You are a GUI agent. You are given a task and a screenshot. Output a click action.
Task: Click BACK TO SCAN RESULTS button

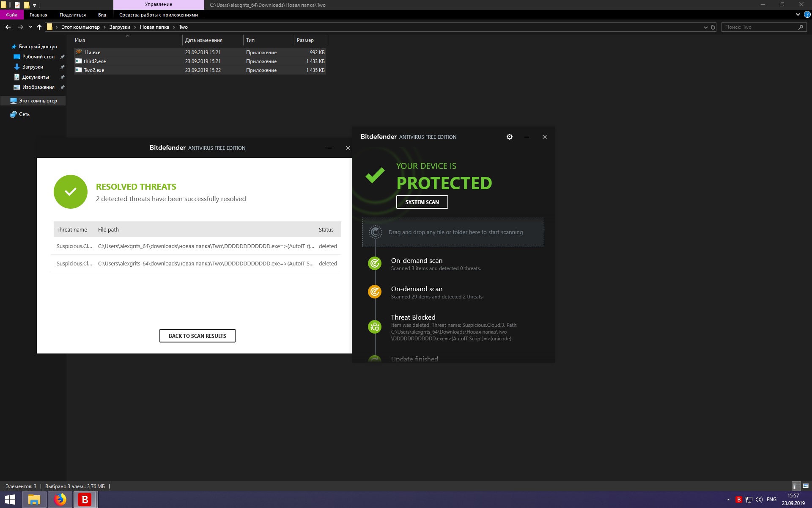(197, 336)
